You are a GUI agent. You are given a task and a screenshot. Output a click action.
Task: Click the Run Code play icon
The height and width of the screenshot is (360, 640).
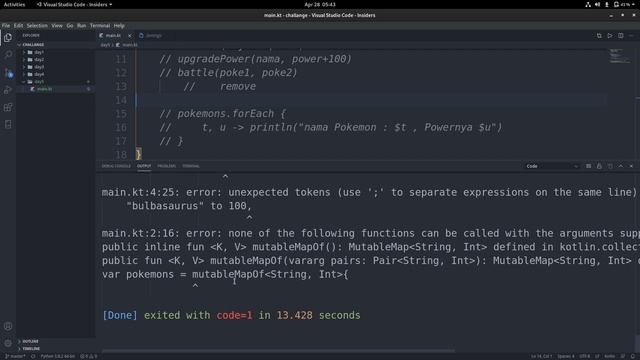609,36
